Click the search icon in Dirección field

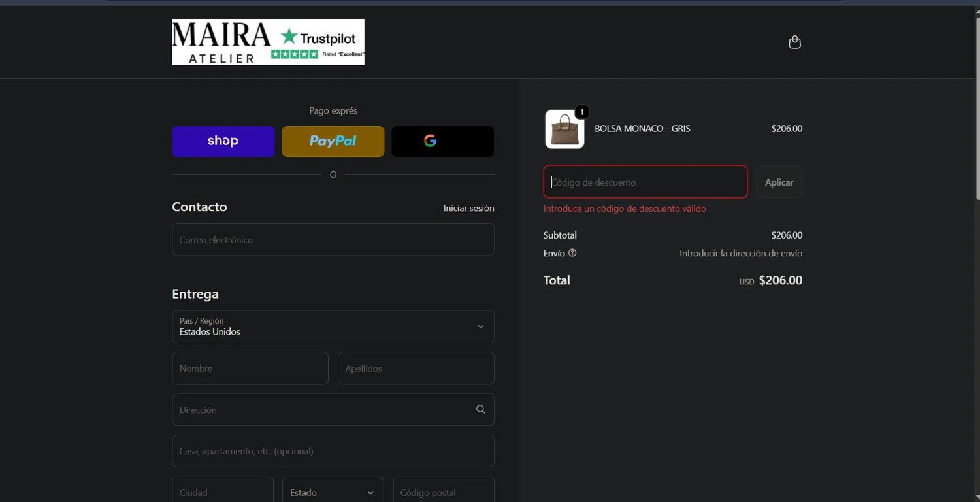(481, 410)
